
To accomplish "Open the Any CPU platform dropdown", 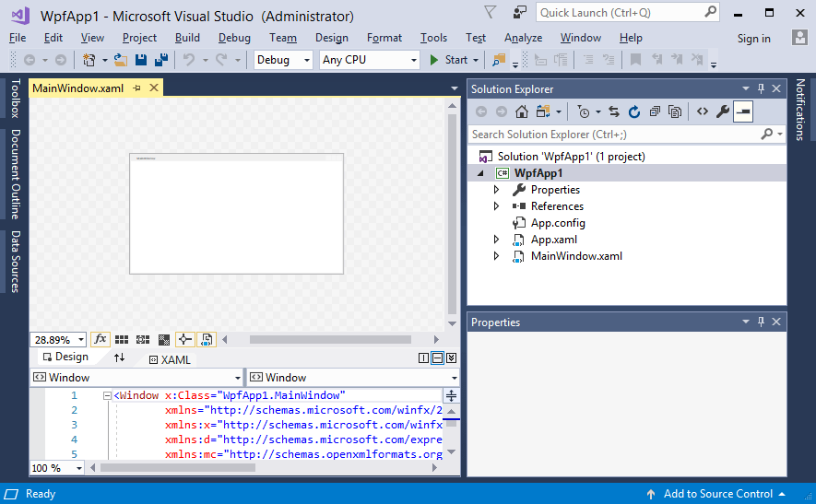I will point(369,60).
